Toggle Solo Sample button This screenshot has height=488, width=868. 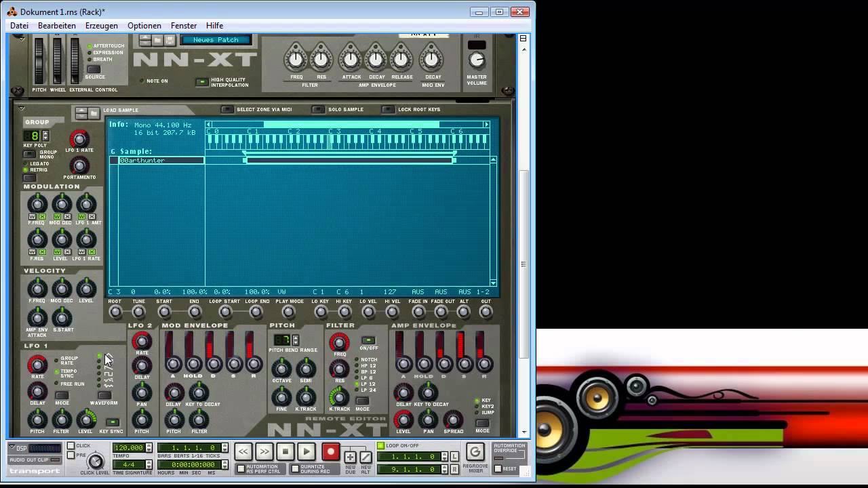click(318, 109)
